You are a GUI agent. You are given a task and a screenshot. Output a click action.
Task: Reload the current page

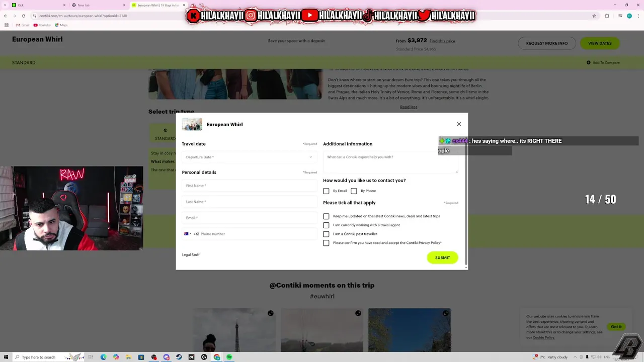point(23,16)
